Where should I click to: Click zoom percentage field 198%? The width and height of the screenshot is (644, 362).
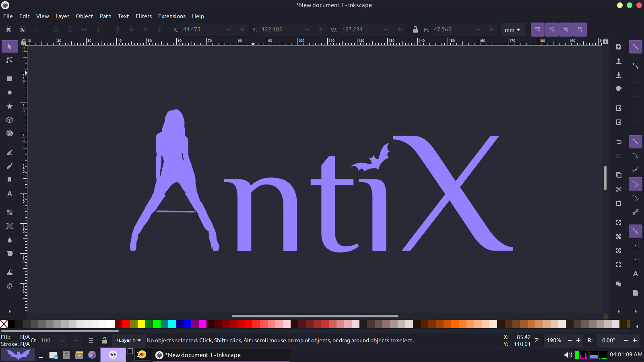coord(554,340)
